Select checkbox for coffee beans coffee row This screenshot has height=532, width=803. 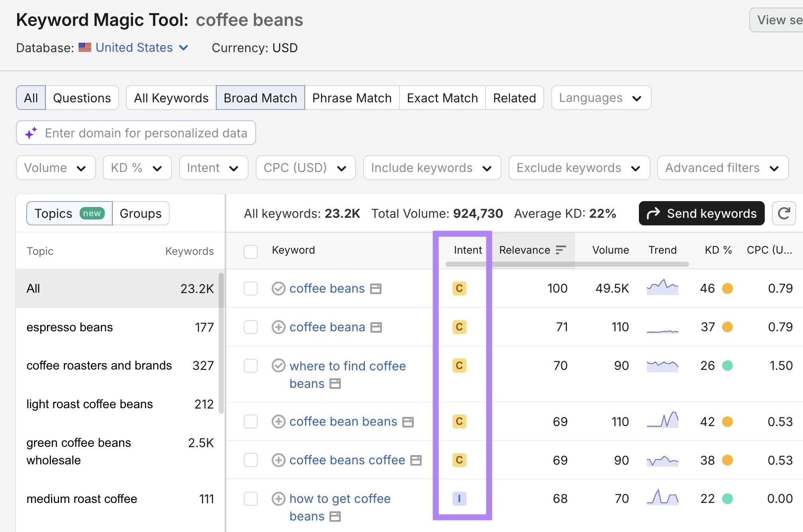tap(251, 460)
